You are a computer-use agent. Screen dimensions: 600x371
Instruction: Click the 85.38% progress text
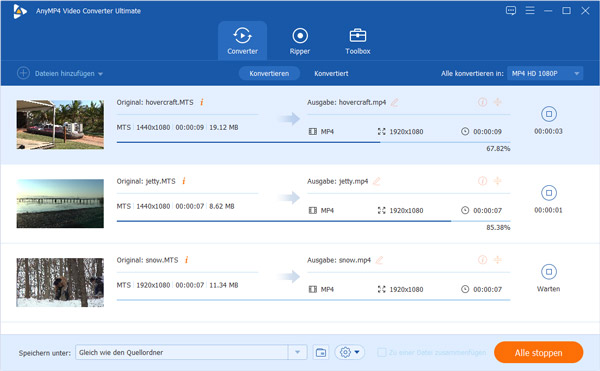pyautogui.click(x=498, y=228)
